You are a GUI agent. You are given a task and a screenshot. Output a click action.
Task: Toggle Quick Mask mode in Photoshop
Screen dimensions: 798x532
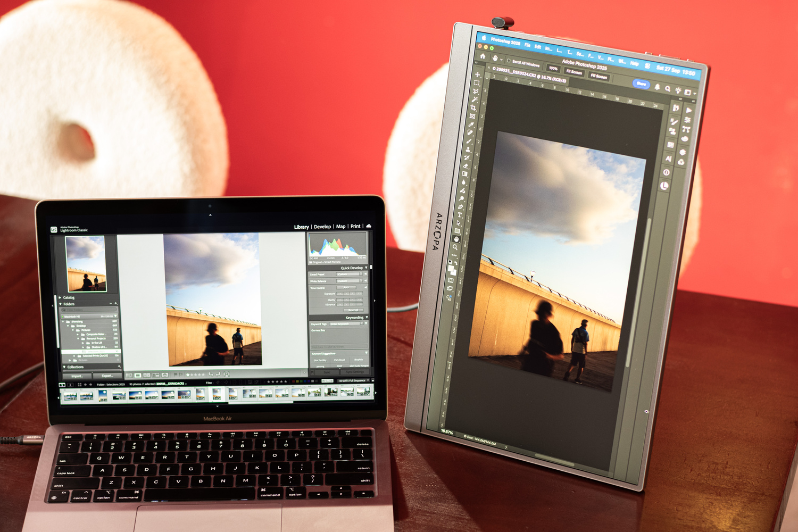tap(451, 280)
